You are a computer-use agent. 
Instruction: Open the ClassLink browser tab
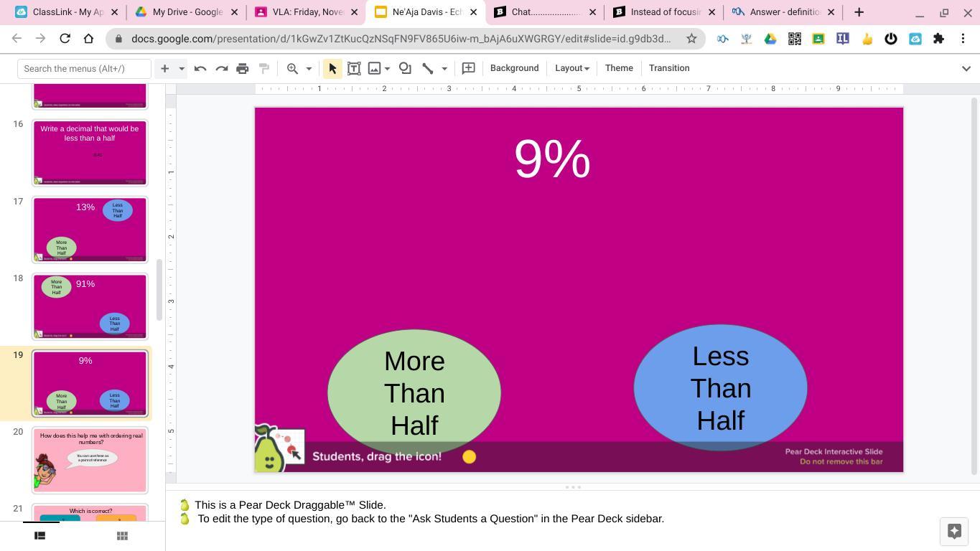pos(66,12)
